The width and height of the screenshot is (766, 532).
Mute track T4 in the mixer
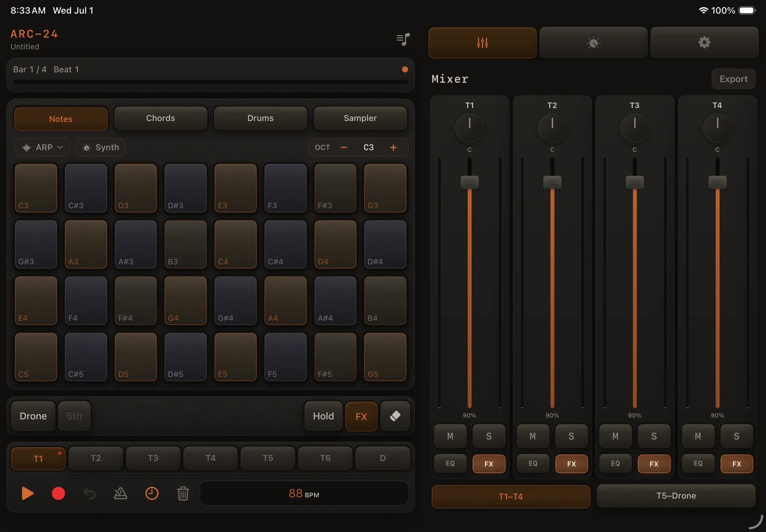click(x=698, y=436)
